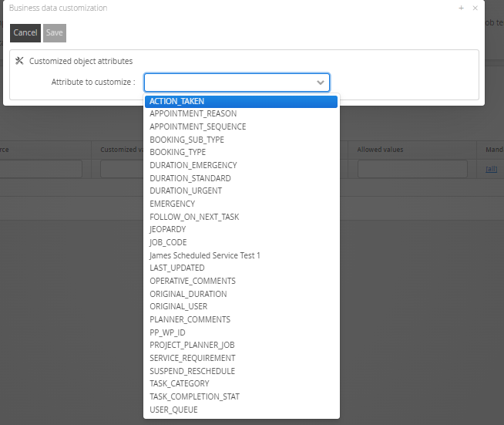This screenshot has height=425, width=504.
Task: Choose BOOKING_TYPE attribute
Action: pos(241,152)
